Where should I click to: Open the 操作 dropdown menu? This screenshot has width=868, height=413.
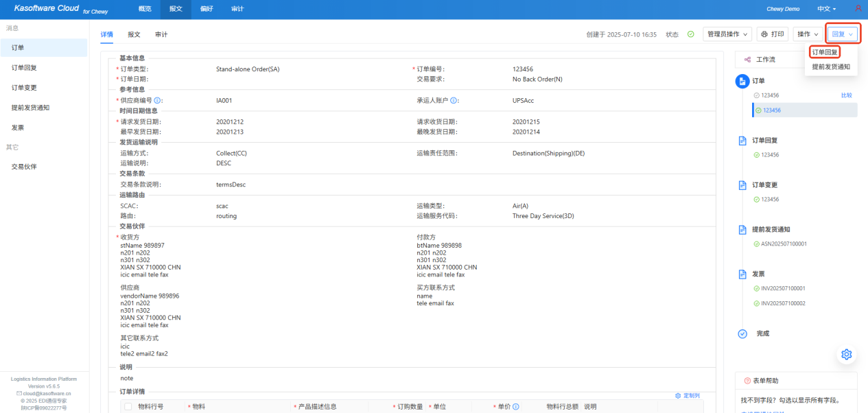[807, 34]
